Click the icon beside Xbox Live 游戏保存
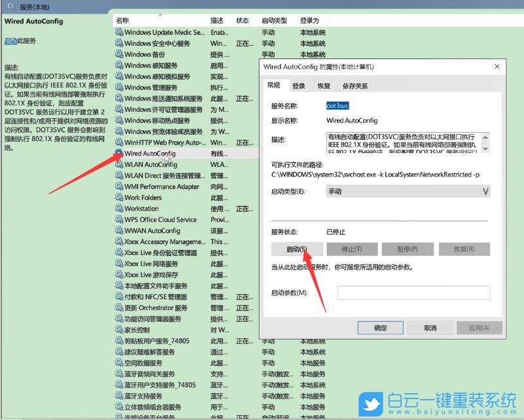Screen dimensions: 524x420 118,275
